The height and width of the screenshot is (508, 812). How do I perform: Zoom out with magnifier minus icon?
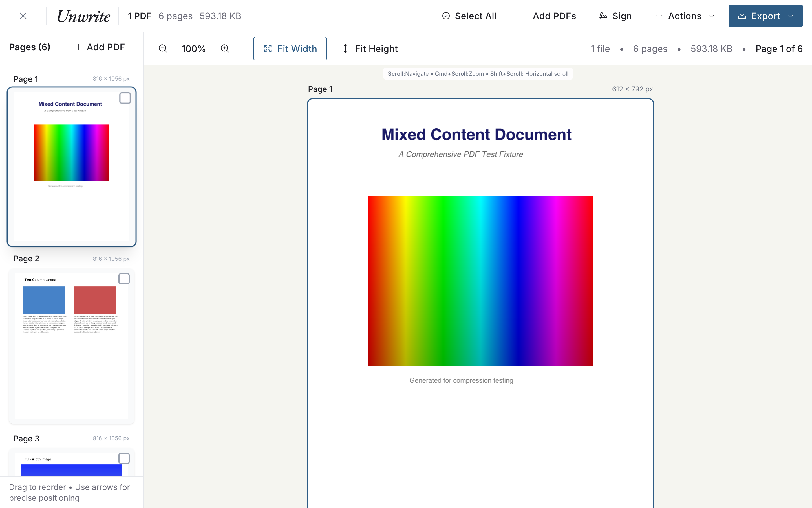point(163,49)
